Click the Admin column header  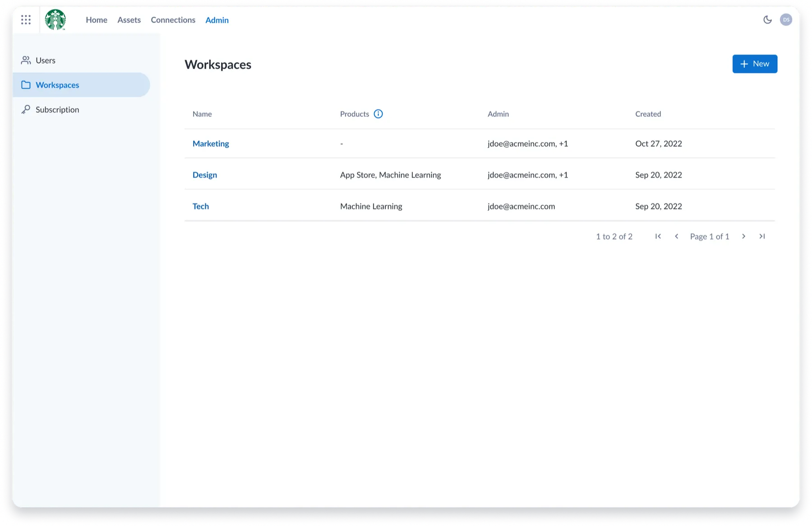tap(498, 114)
